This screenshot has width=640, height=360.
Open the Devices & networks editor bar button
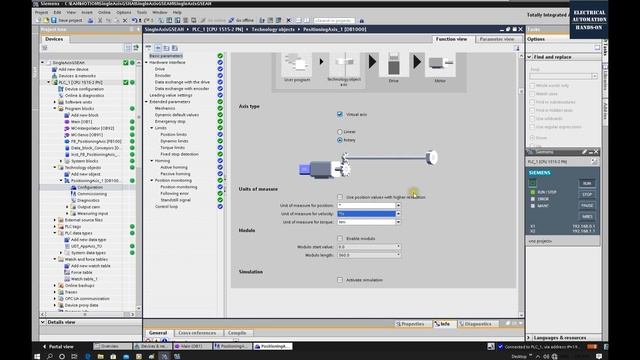coord(154,347)
